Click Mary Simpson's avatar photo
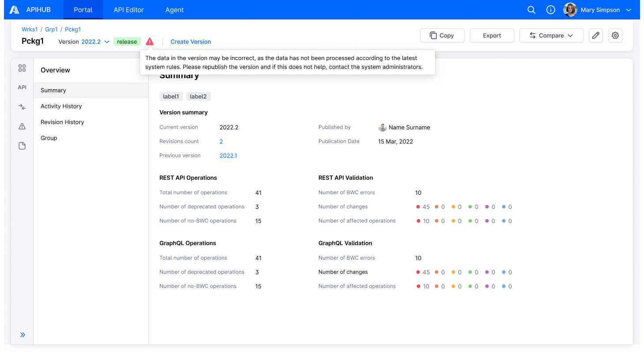The height and width of the screenshot is (352, 644). (570, 10)
